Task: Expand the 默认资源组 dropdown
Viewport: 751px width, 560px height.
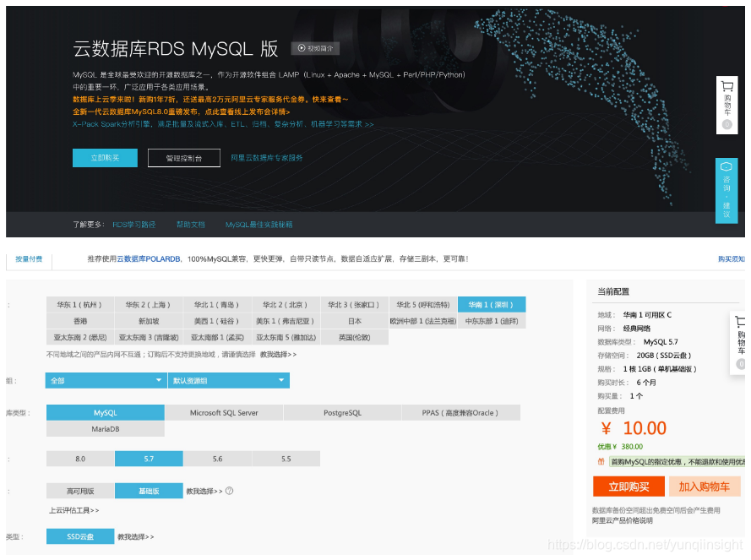Action: (228, 380)
